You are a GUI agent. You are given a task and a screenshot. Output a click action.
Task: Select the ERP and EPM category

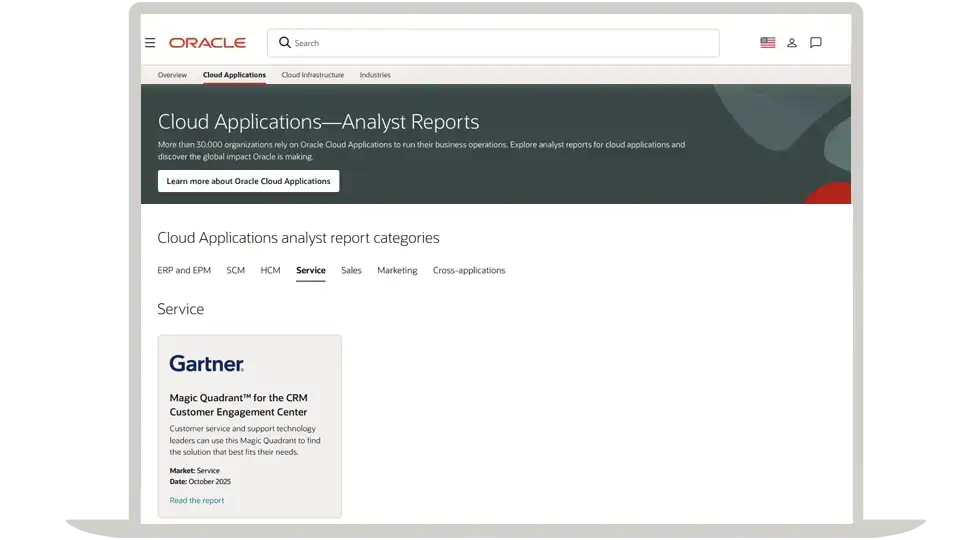coord(184,270)
